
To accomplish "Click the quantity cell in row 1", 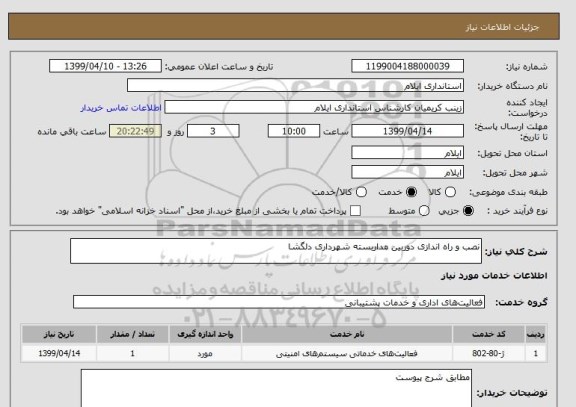I will click(133, 353).
